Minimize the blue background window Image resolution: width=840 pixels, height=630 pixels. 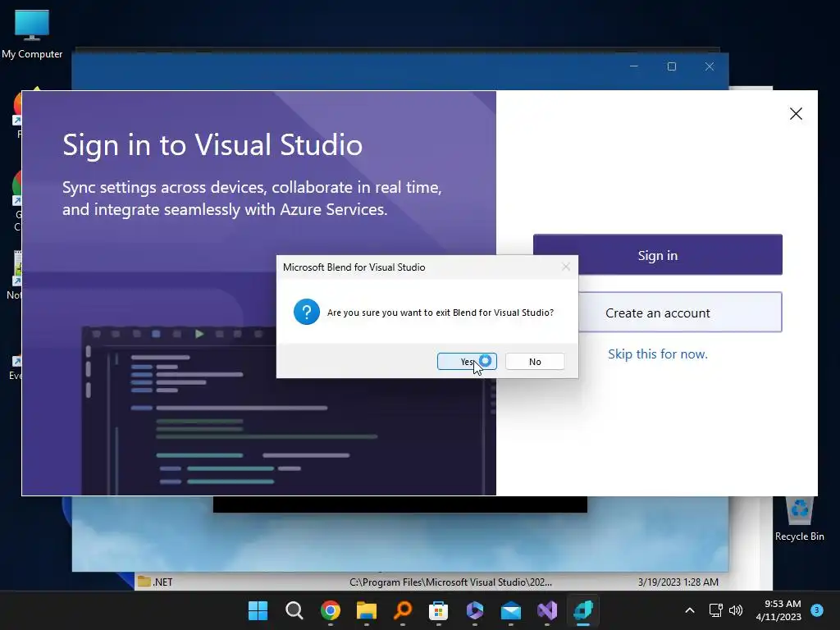coord(634,66)
